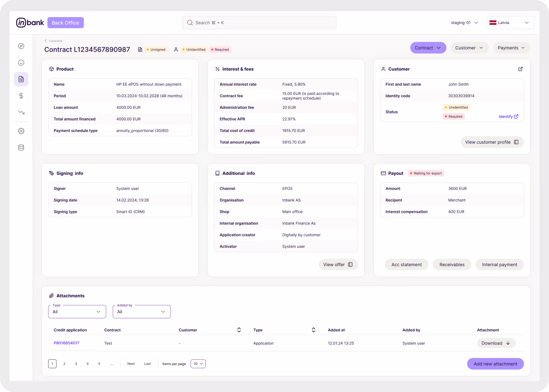Open the Customer card in a new window
Screen dimensions: 549x392
point(520,69)
